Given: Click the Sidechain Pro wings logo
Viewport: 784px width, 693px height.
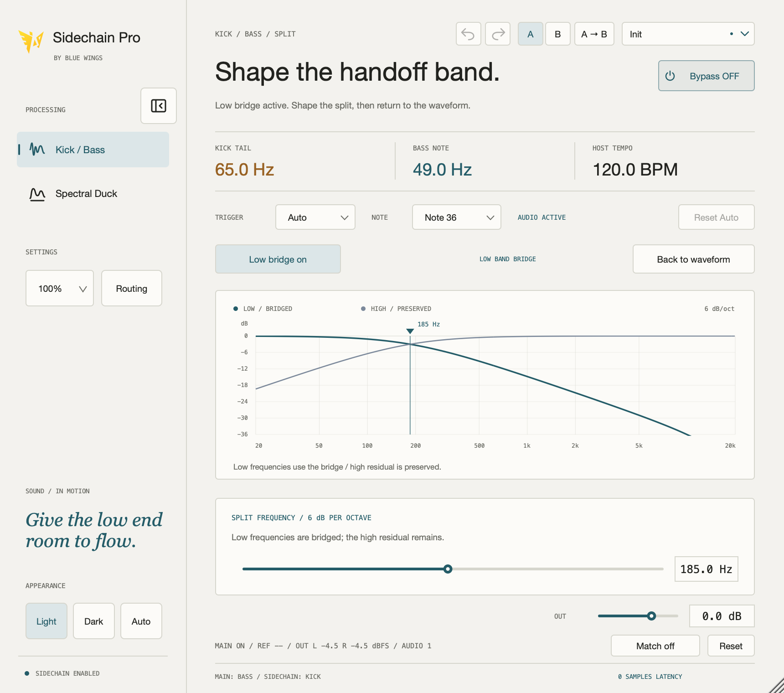Looking at the screenshot, I should click(x=31, y=41).
